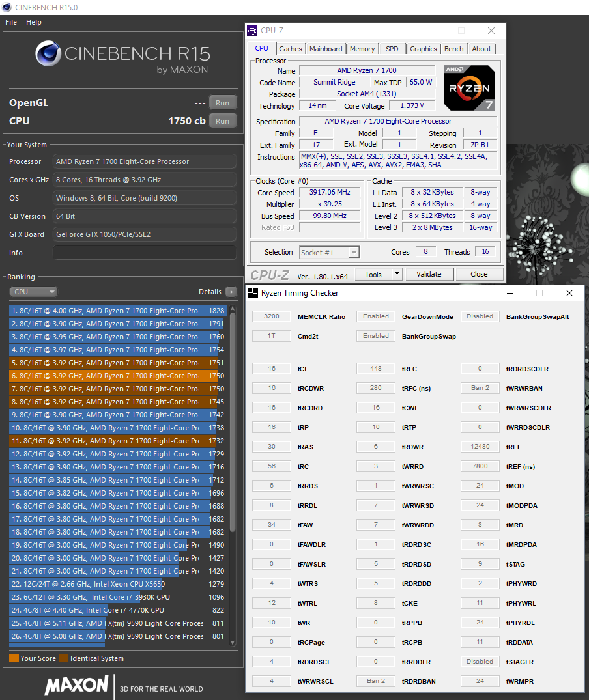Select ranking row 23 Intel Core i7-3930K

(119, 597)
